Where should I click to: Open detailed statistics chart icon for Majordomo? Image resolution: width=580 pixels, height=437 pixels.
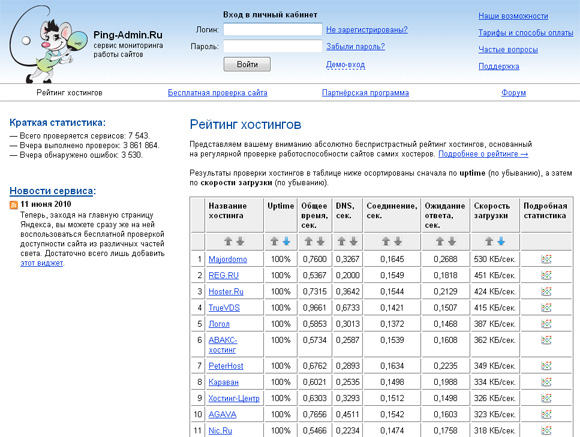pyautogui.click(x=546, y=259)
